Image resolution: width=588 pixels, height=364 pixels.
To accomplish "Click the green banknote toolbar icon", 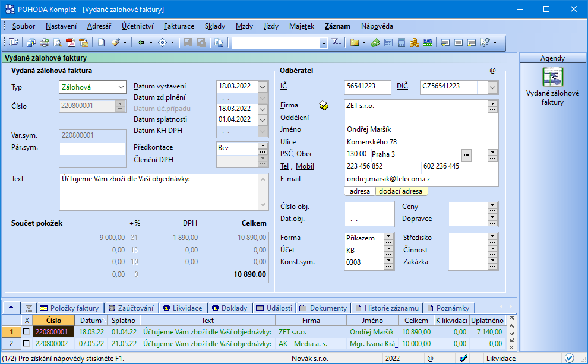I will [375, 42].
